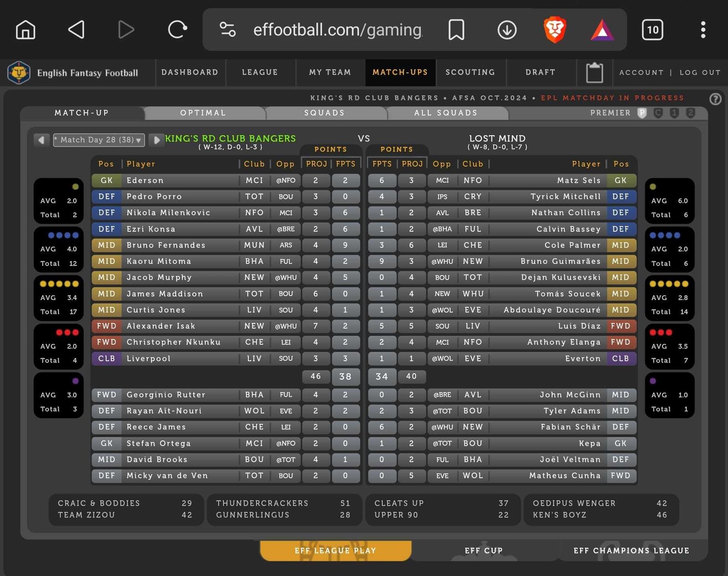728x576 pixels.
Task: Switch to the All Squads tab
Action: click(x=446, y=113)
